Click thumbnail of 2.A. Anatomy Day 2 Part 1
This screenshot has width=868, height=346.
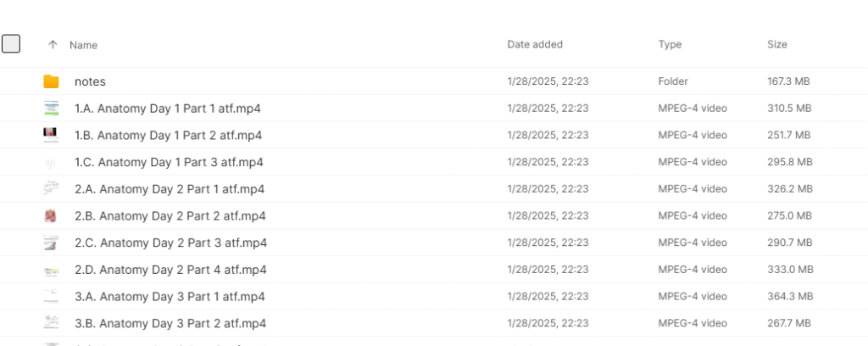(51, 189)
